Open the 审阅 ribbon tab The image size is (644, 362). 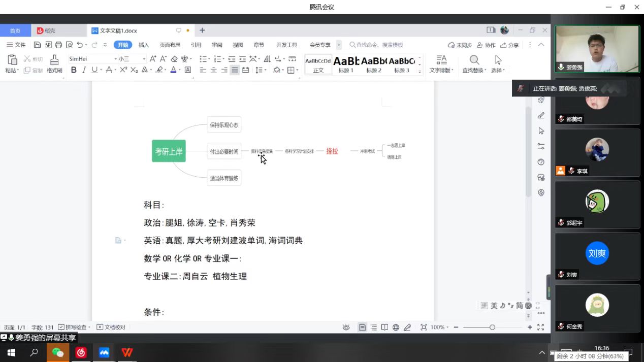217,45
